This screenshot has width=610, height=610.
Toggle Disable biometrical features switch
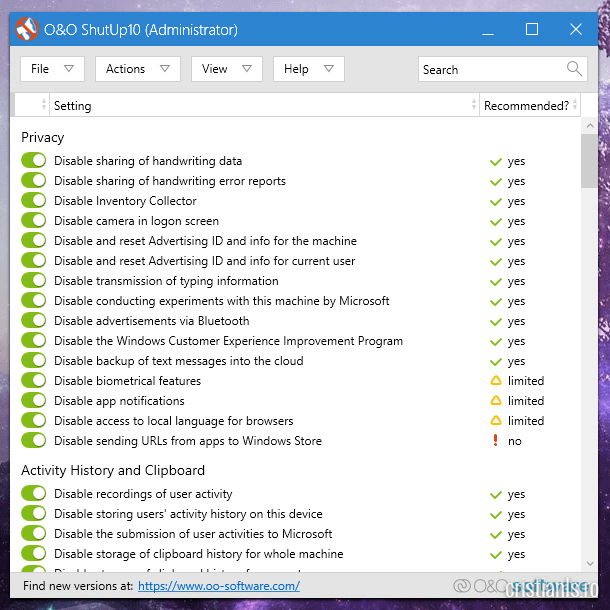pyautogui.click(x=33, y=380)
